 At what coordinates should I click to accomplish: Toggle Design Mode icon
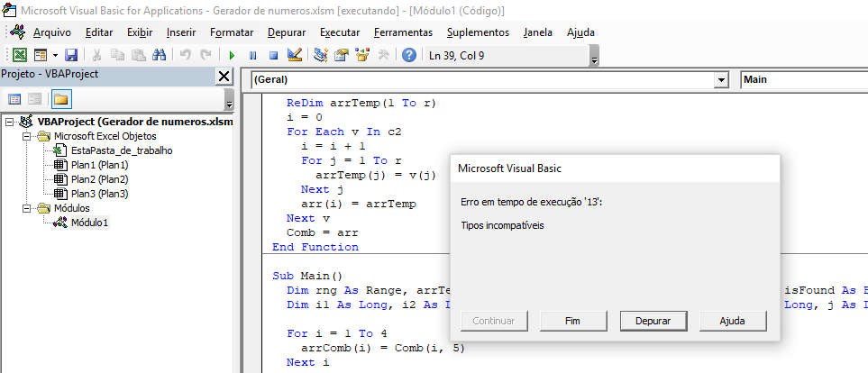(x=295, y=55)
